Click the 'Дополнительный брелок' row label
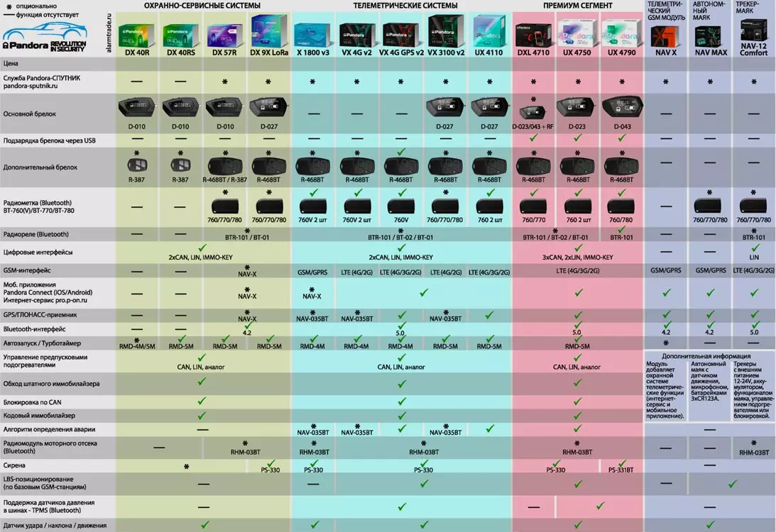 point(40,167)
